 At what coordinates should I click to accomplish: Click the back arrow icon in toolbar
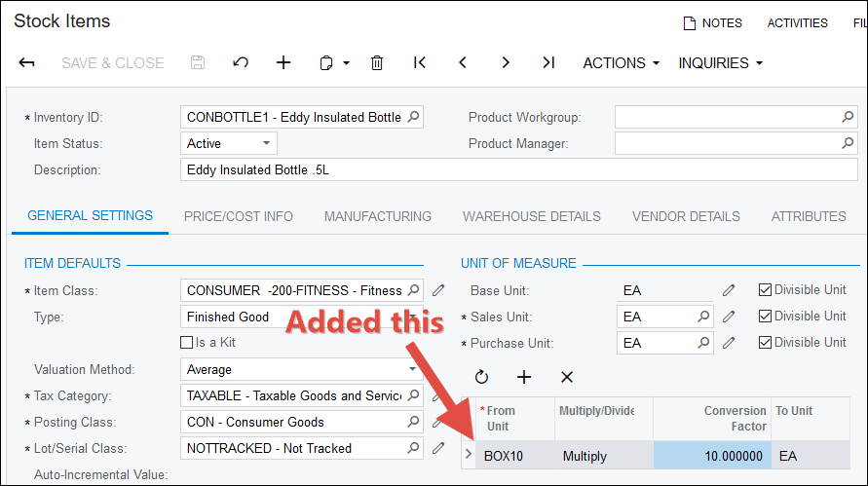pyautogui.click(x=27, y=63)
